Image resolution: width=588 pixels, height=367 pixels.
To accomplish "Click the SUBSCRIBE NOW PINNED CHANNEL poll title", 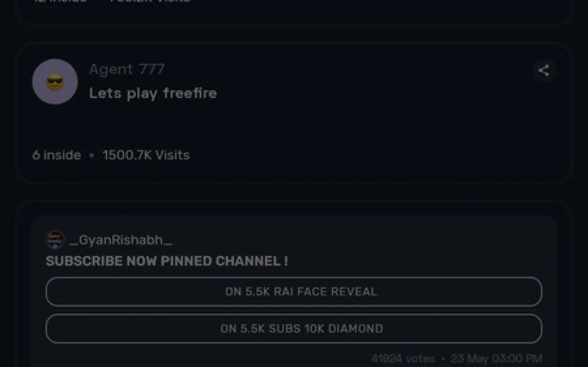I will click(x=167, y=261).
